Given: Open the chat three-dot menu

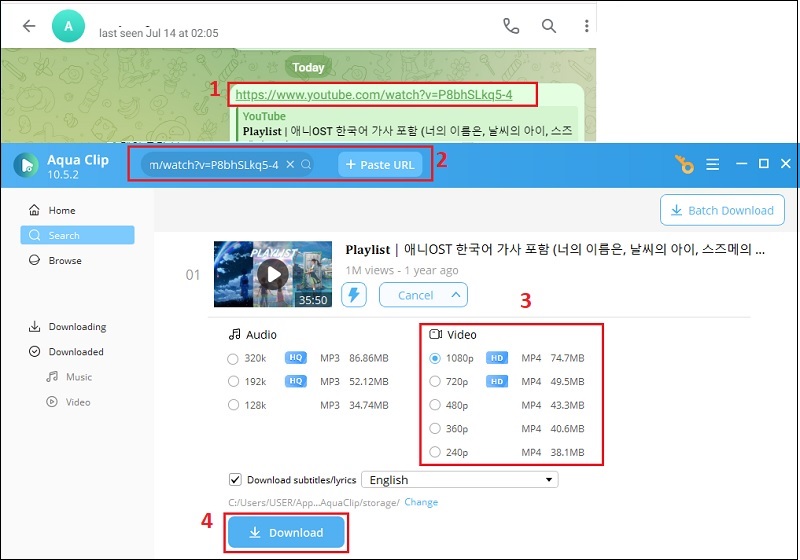Looking at the screenshot, I should tap(586, 26).
